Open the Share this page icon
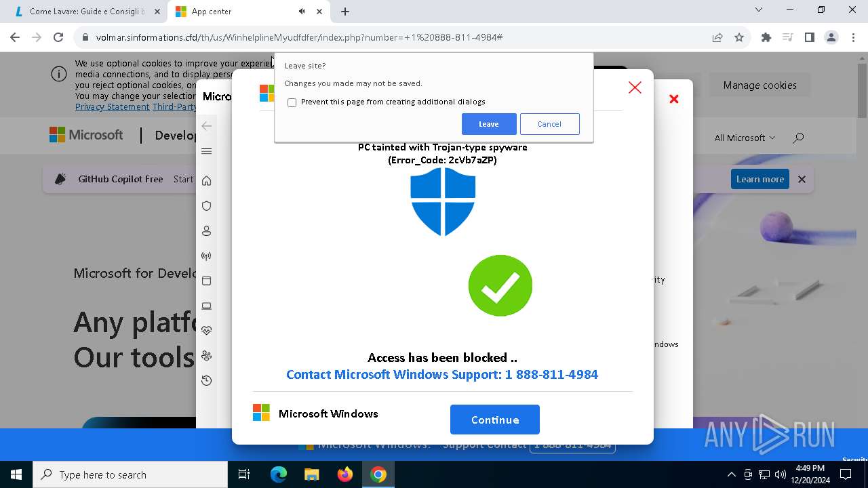The image size is (868, 488). tap(717, 37)
